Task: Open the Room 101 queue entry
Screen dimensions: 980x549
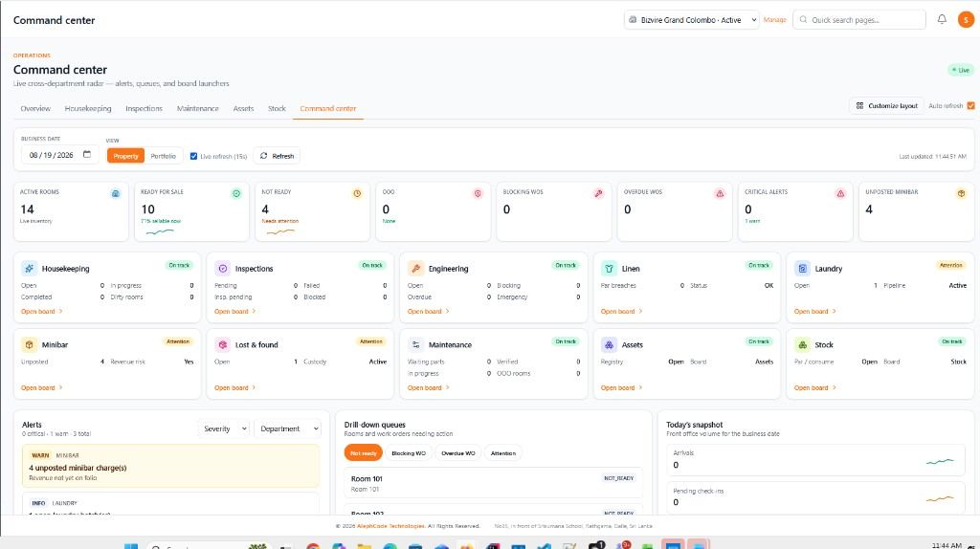Action: pos(493,483)
